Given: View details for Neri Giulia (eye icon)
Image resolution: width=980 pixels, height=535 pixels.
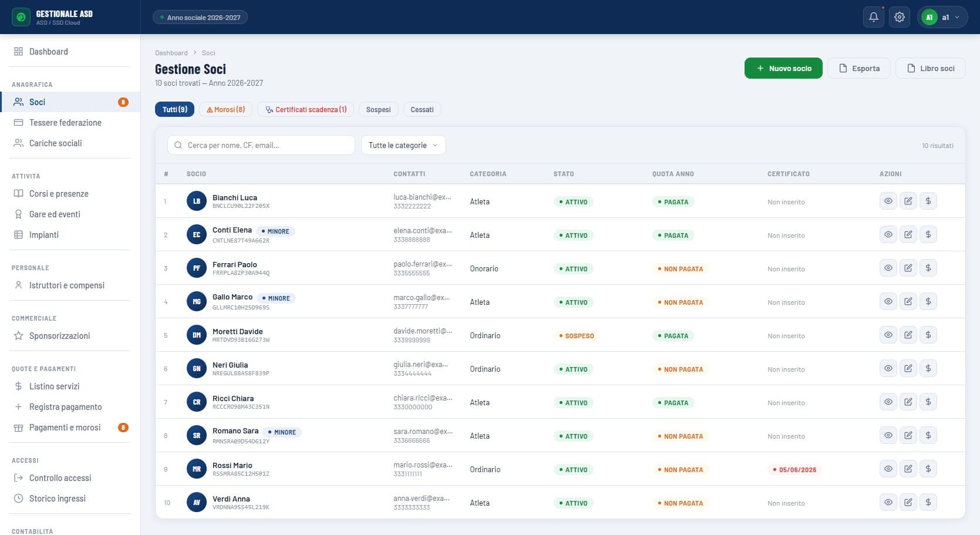Looking at the screenshot, I should coord(888,368).
